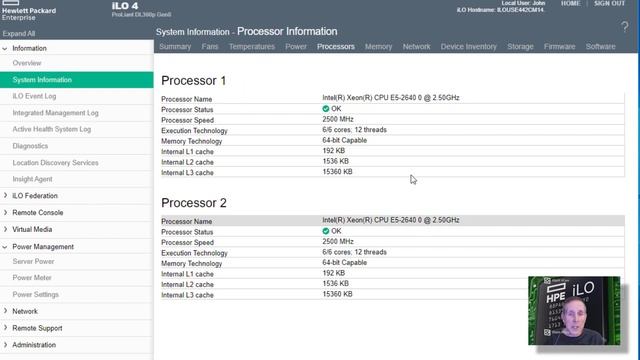Switch to the Summary tab

tap(175, 47)
